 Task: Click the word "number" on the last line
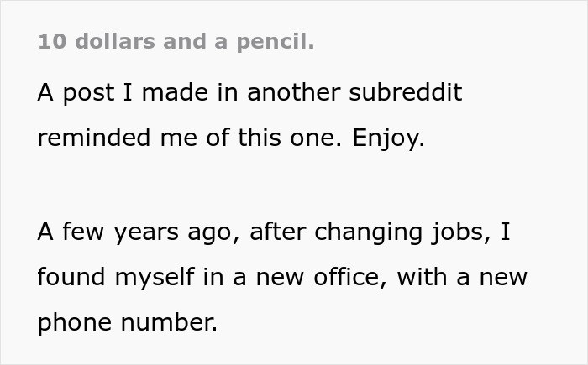(x=170, y=322)
